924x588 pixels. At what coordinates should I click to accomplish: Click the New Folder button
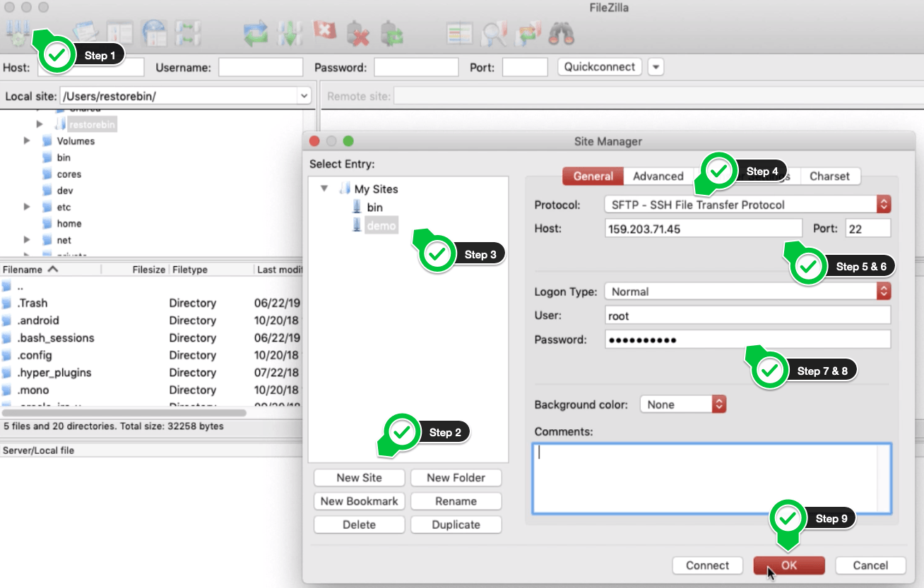[x=456, y=478]
